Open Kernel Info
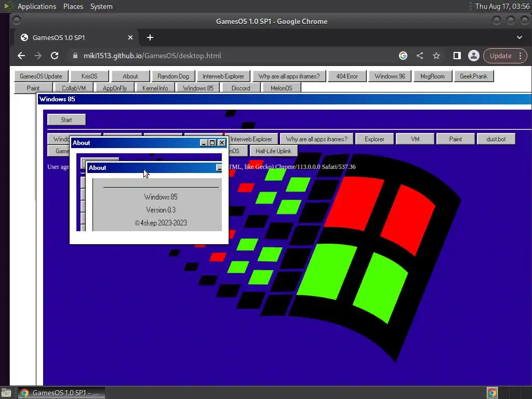This screenshot has width=532, height=399. [155, 88]
